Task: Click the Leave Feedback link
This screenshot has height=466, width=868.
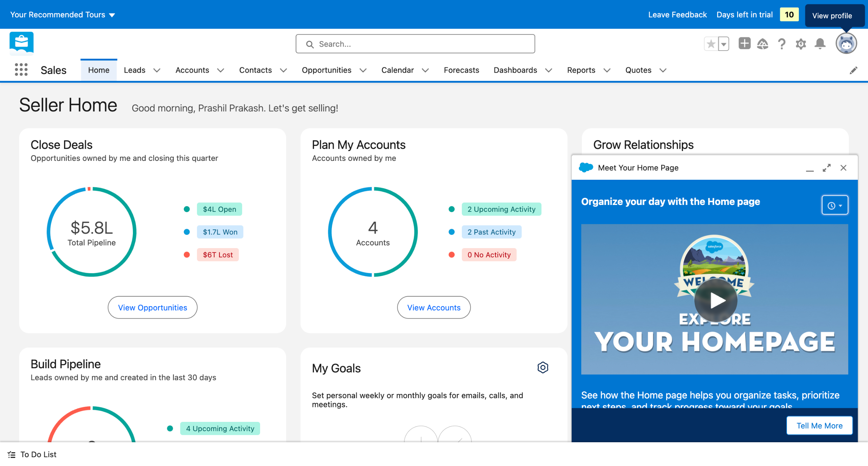Action: [677, 15]
